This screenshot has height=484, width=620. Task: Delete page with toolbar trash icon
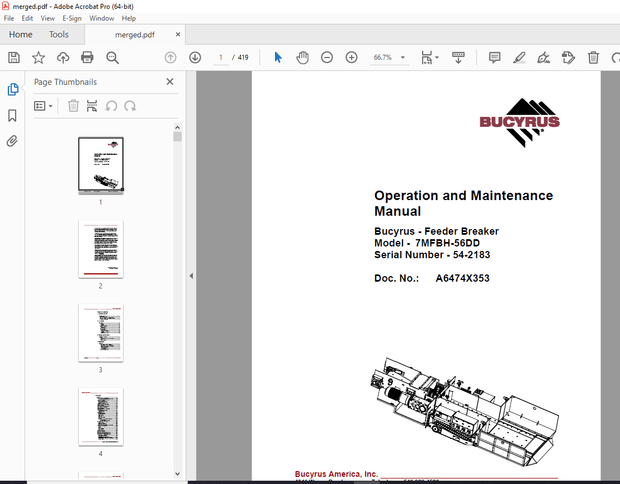[x=593, y=58]
